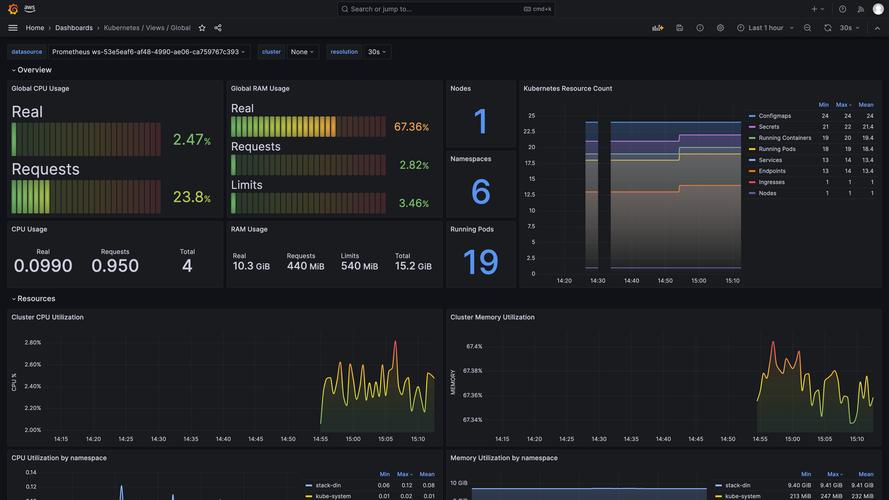Toggle Running Containers series in legend

tap(785, 138)
